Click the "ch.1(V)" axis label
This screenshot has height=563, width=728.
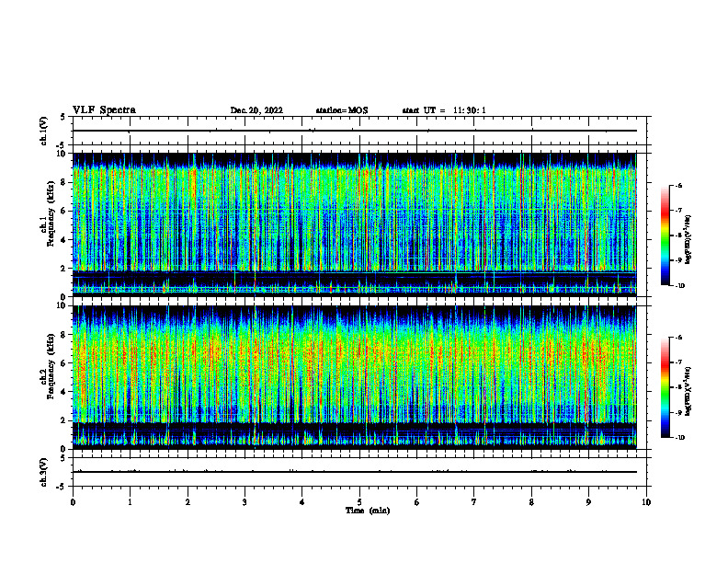click(x=43, y=131)
